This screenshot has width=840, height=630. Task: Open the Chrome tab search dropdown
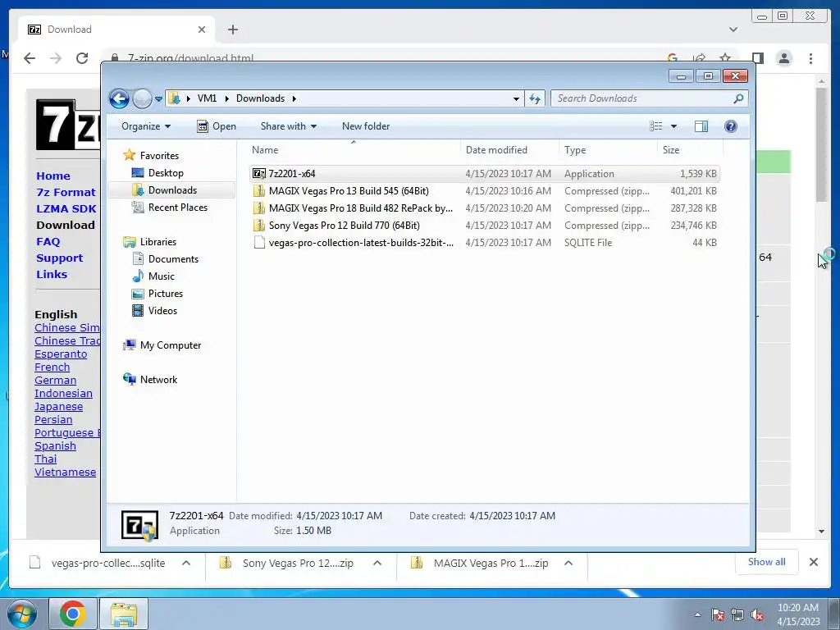pyautogui.click(x=733, y=30)
